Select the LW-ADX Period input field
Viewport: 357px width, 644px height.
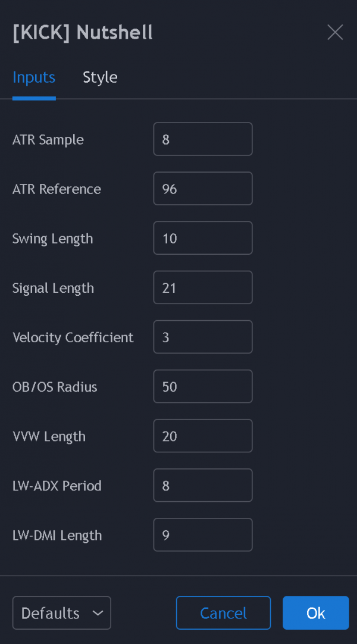point(203,485)
